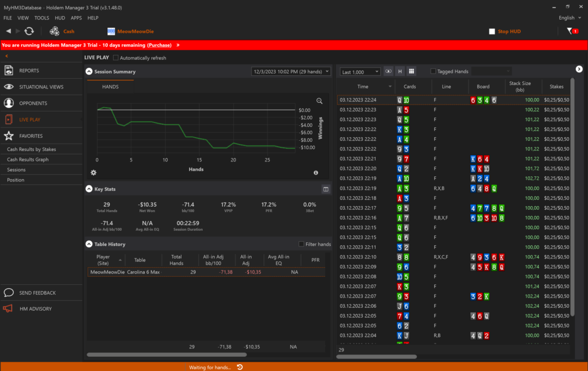Select MeowMeowDie Carolina 6 Max table row
Image resolution: width=588 pixels, height=371 pixels.
point(206,272)
